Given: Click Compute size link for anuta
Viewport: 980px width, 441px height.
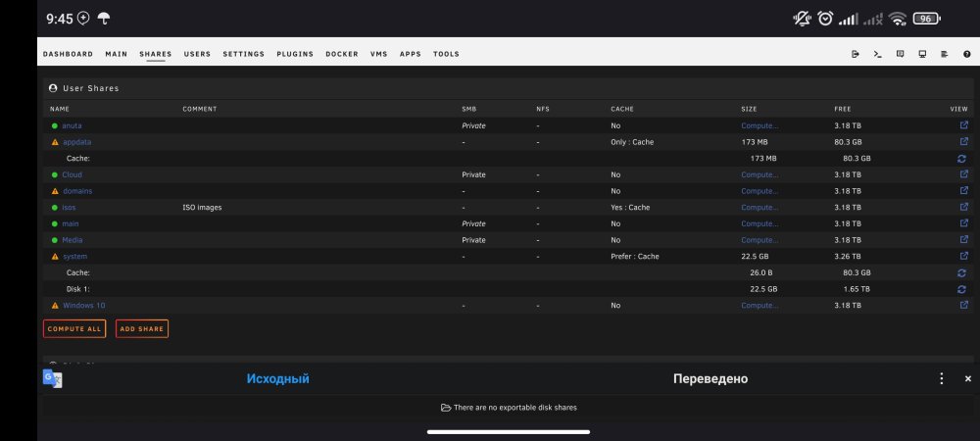Looking at the screenshot, I should pos(759,125).
